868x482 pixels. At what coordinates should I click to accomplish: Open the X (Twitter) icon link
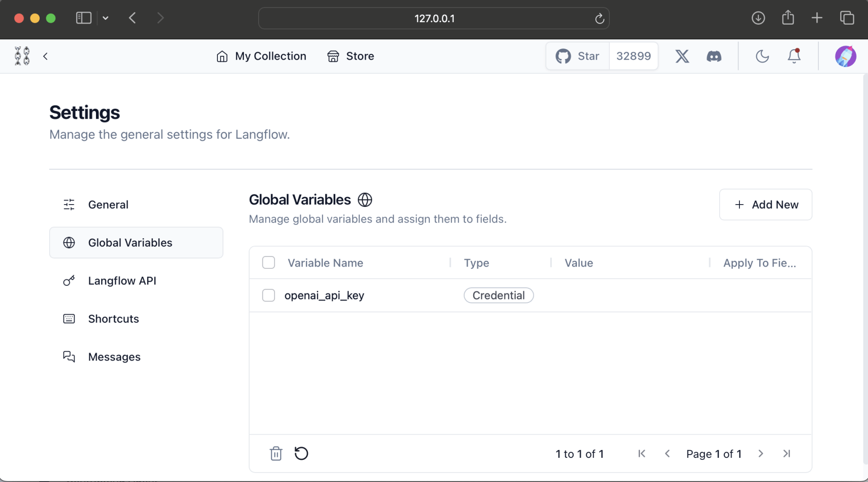tap(682, 56)
